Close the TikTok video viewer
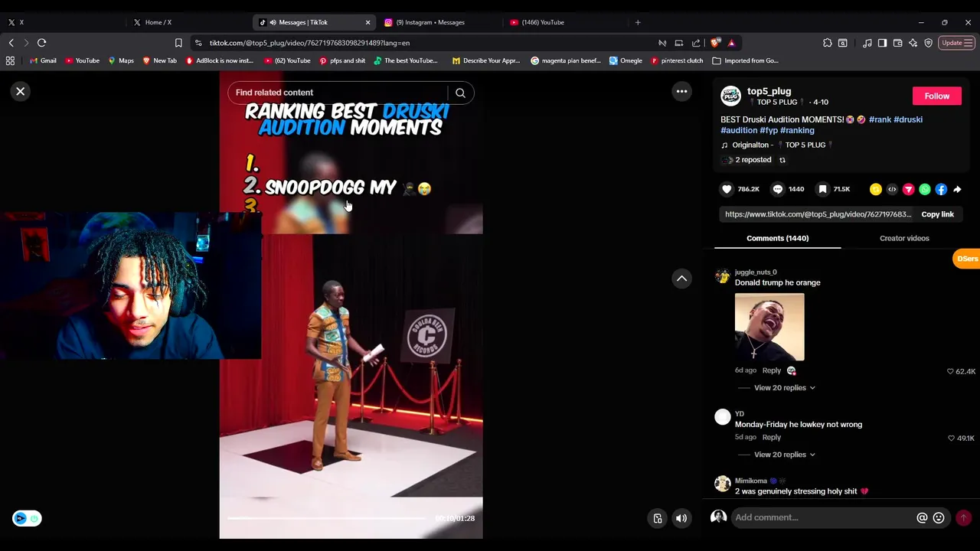Screen dimensions: 980x551 (21, 92)
